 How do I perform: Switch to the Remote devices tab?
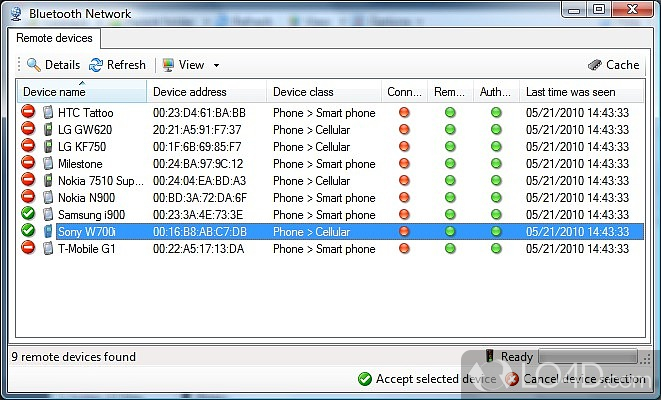[x=54, y=38]
